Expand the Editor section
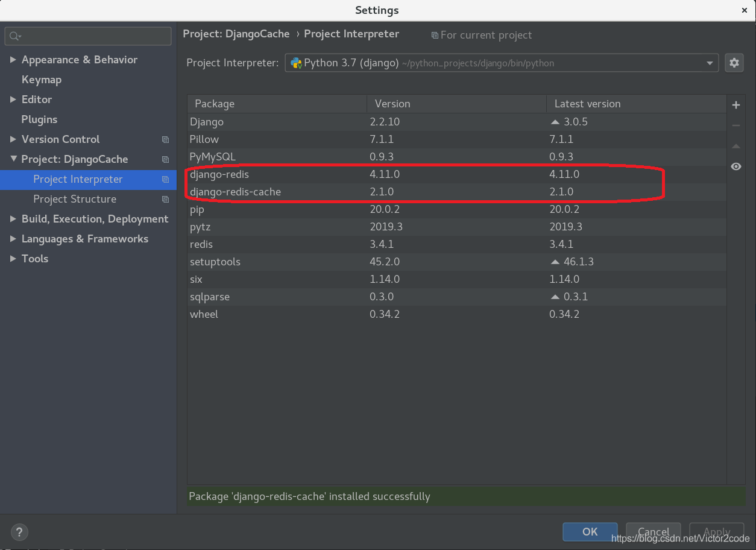 (x=13, y=100)
